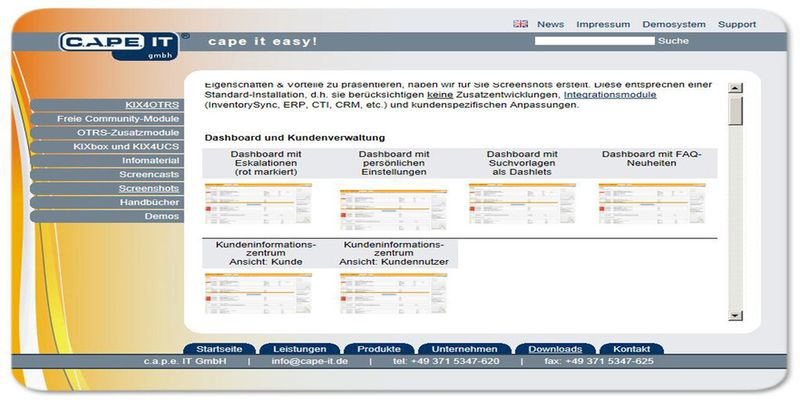Click the footer fax number text
Viewport: 800px width, 400px height.
click(598, 361)
